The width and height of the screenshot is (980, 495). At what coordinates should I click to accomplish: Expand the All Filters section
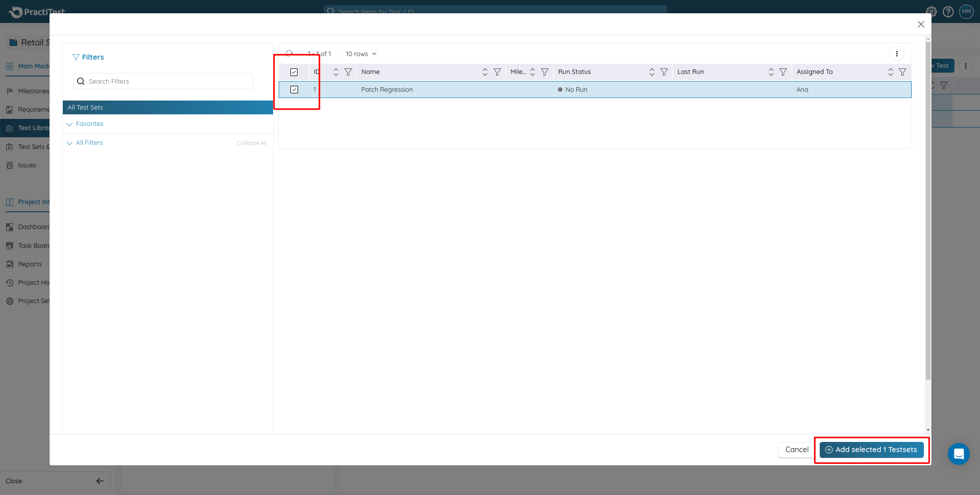pyautogui.click(x=89, y=143)
